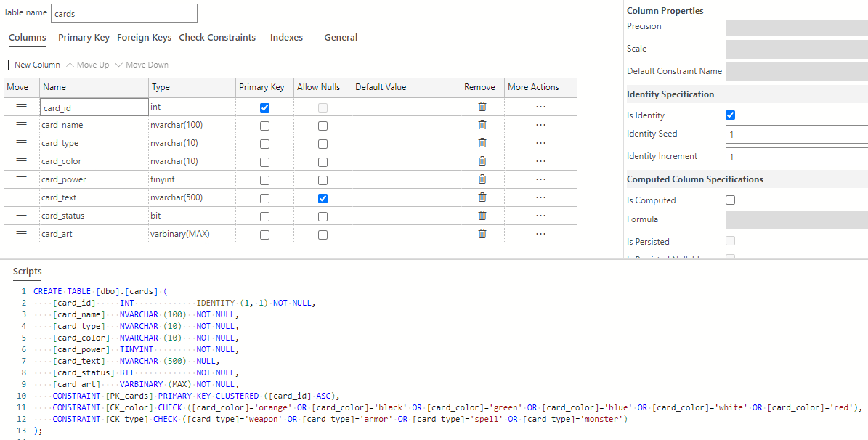Enable Allow Nulls for card_type
Screen dimensions: 868x440
coord(323,144)
